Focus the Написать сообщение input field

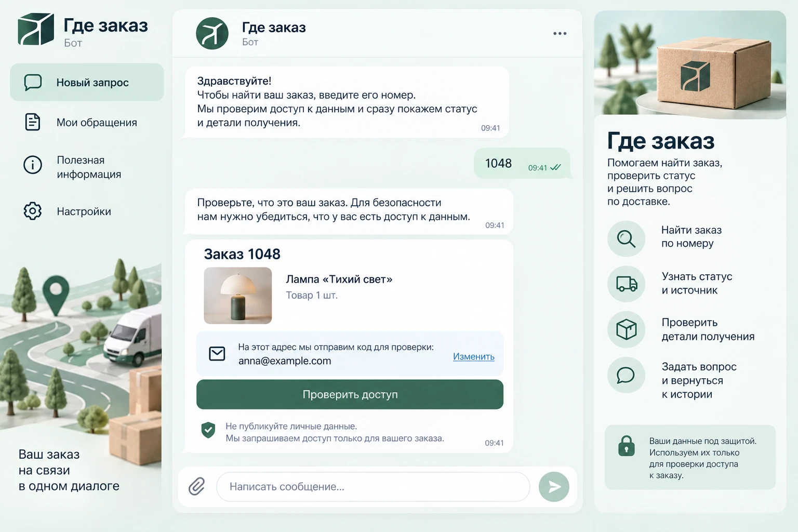373,487
